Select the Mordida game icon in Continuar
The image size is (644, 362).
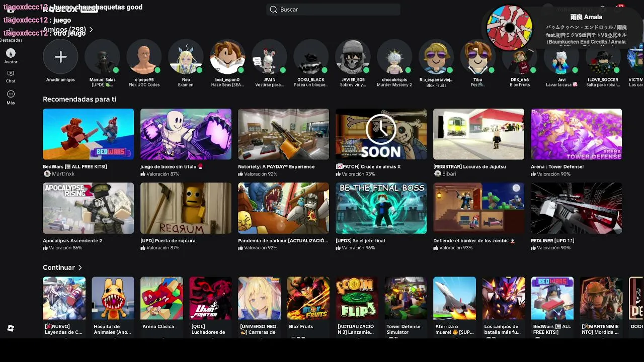click(601, 298)
